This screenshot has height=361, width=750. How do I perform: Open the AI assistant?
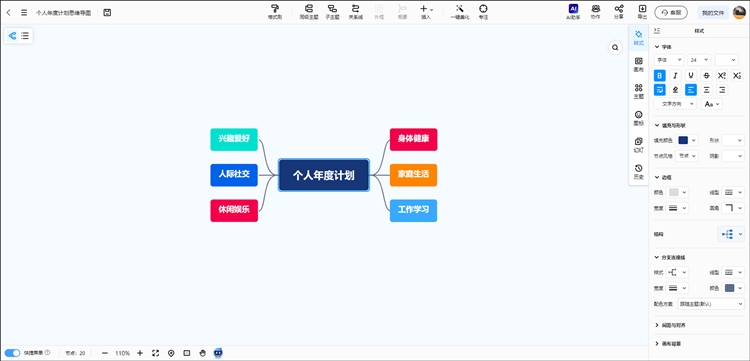pyautogui.click(x=573, y=12)
